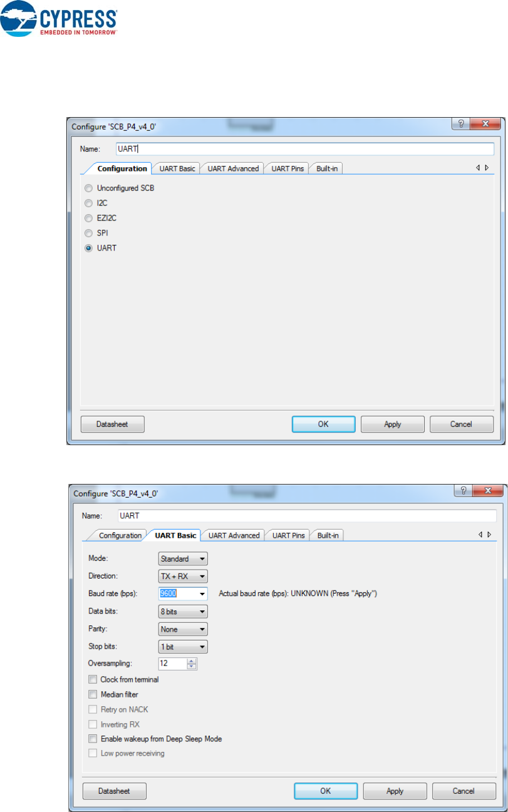Open Datasheet from the Configuration dialog

point(113,424)
